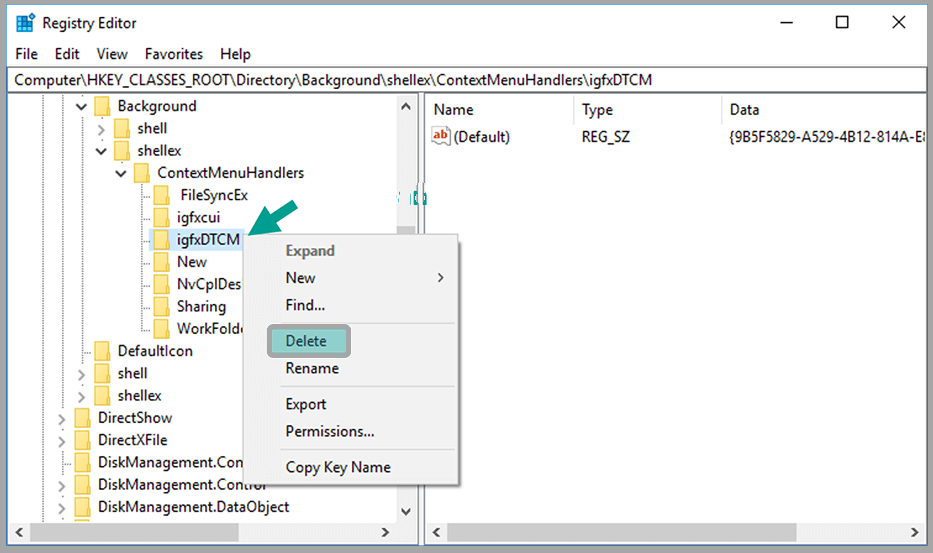Viewport: 933px width, 553px height.
Task: Expand the shell key under Background
Action: point(101,129)
